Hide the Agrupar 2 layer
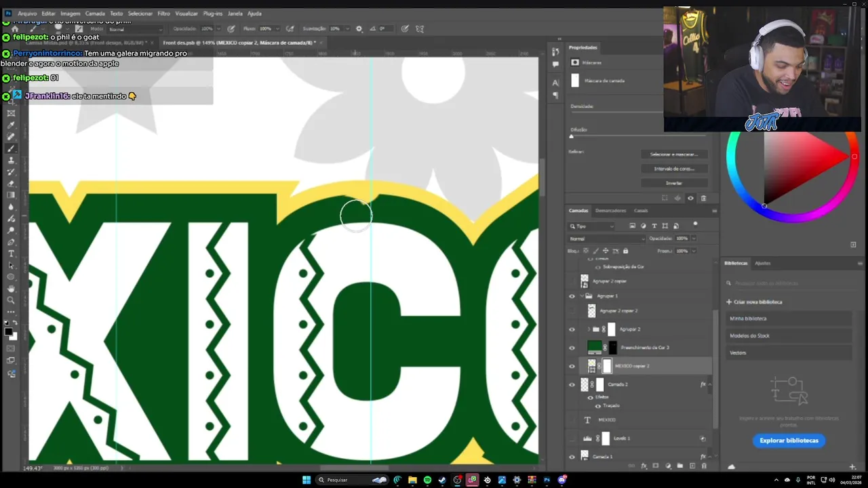The width and height of the screenshot is (868, 488). pos(572,329)
